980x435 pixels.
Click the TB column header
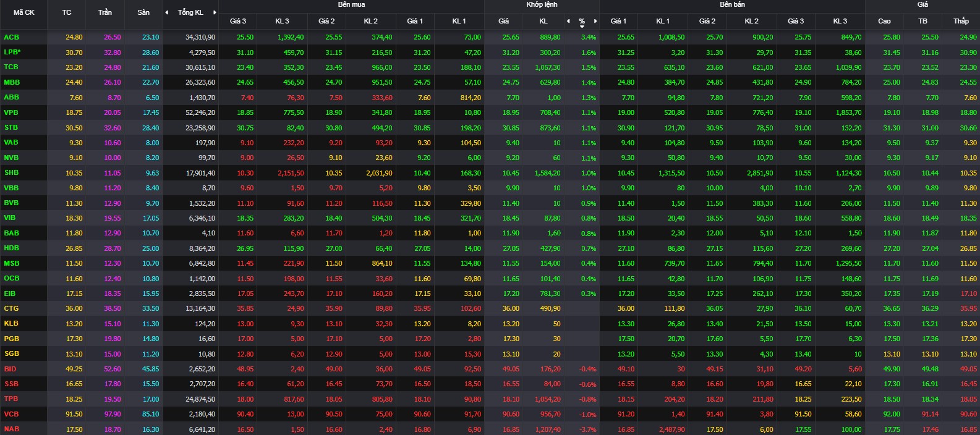[922, 21]
